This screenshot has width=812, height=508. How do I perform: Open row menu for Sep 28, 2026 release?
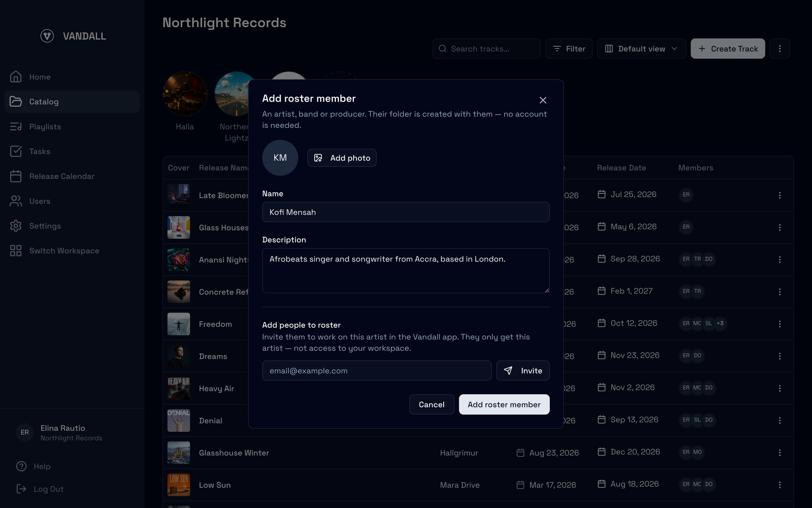(x=780, y=260)
